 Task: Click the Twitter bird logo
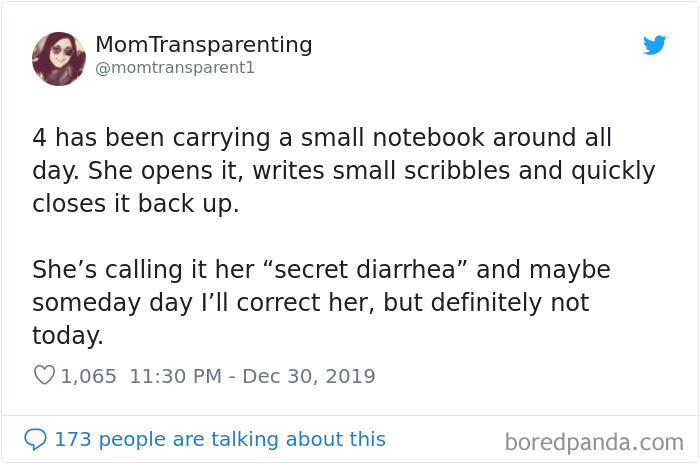[x=655, y=45]
